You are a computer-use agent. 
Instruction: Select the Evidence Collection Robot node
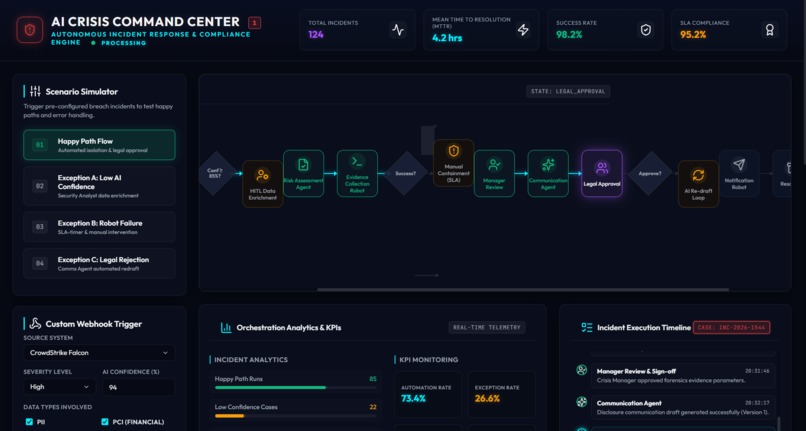coord(357,173)
